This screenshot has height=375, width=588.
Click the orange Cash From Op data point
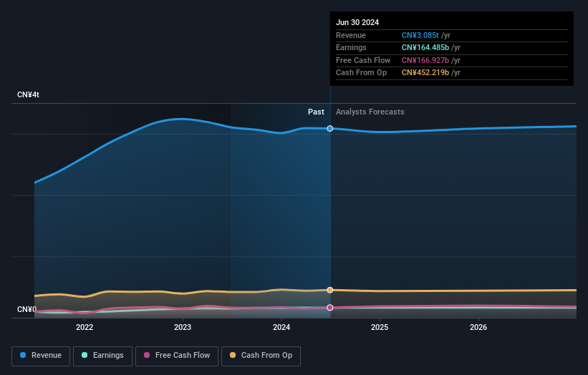click(x=330, y=290)
